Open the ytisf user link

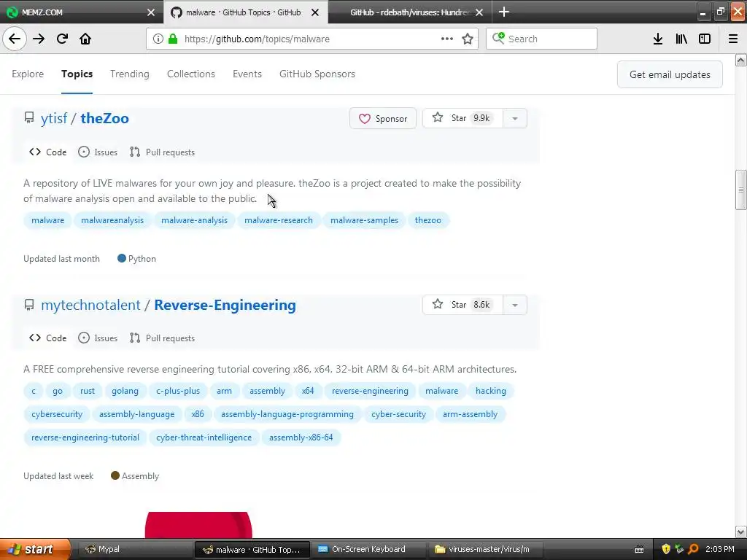tap(54, 119)
